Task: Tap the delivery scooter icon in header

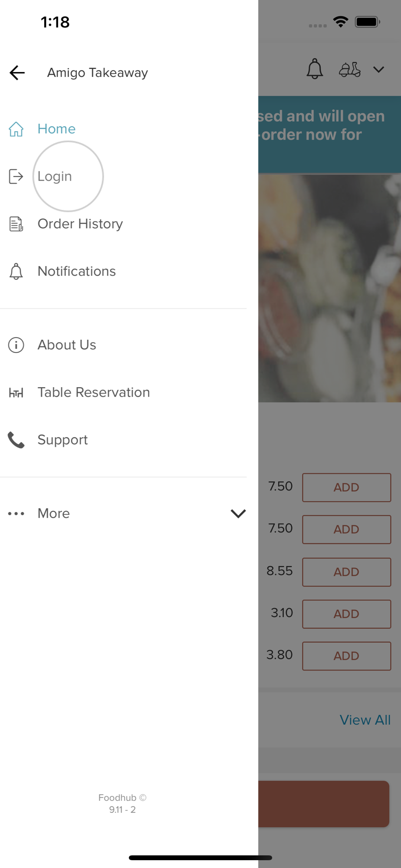Action: point(349,69)
